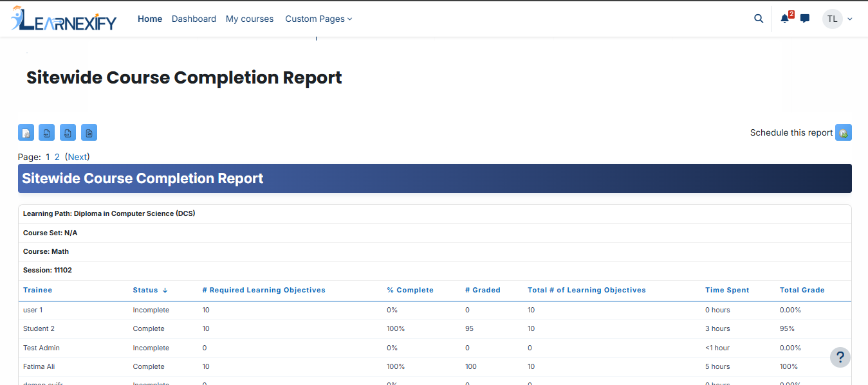
Task: Click the schedule report clock icon
Action: click(844, 132)
